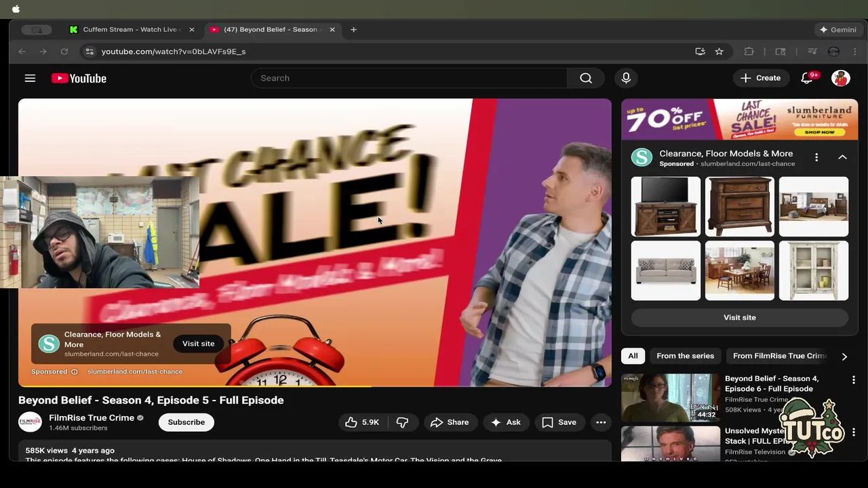Open the white cabinet product thumbnail

[x=814, y=270]
